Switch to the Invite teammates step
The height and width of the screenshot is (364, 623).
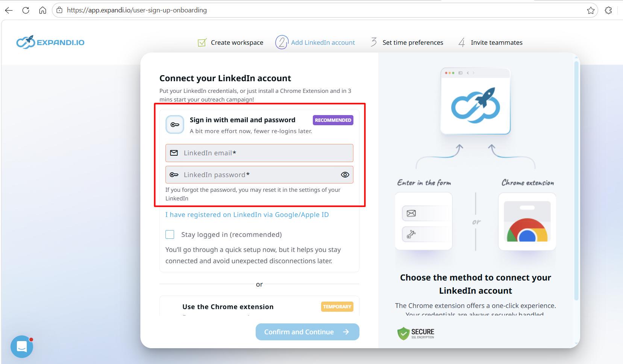[x=496, y=42]
